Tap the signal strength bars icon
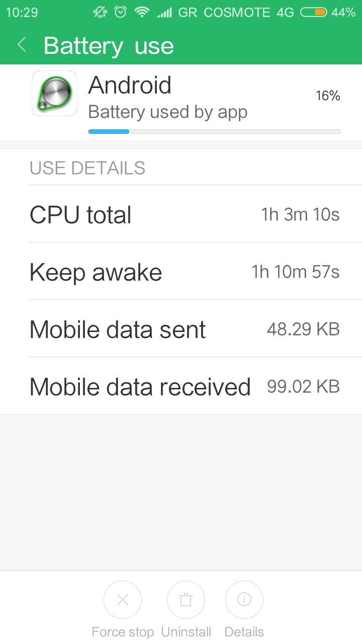Viewport: 362px width, 644px height. tap(164, 13)
